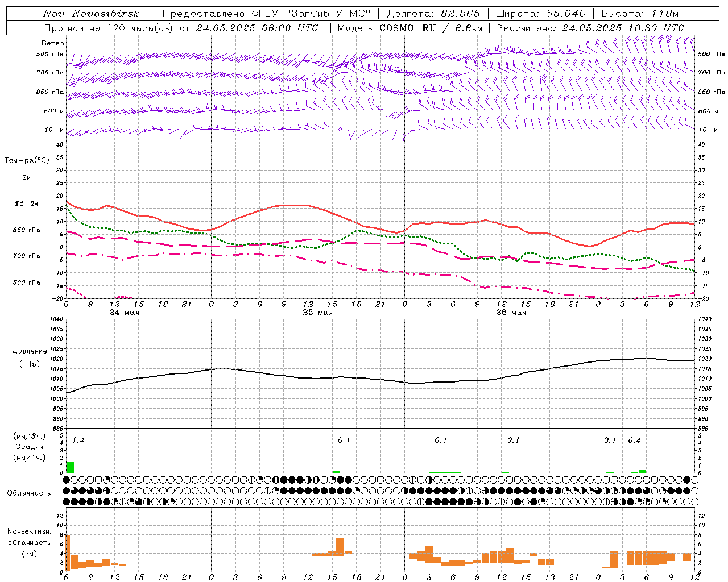The height and width of the screenshot is (582, 728).
Task: Click the '24 мая' date label
Action: pyautogui.click(x=124, y=313)
